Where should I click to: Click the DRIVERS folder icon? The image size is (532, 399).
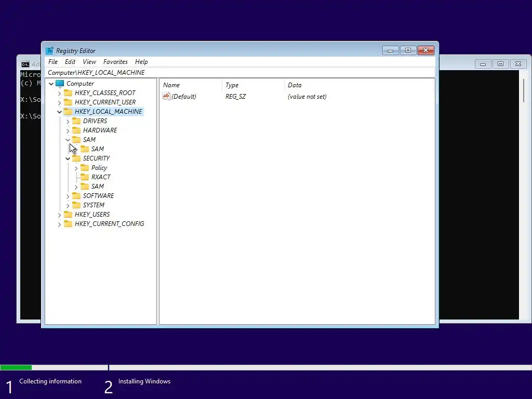point(77,121)
